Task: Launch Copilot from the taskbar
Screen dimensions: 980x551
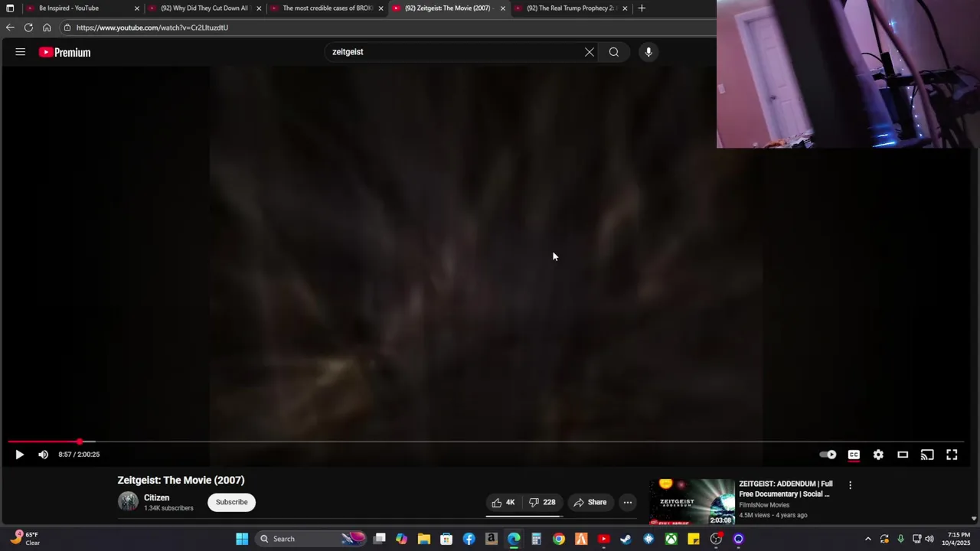Action: tap(402, 539)
